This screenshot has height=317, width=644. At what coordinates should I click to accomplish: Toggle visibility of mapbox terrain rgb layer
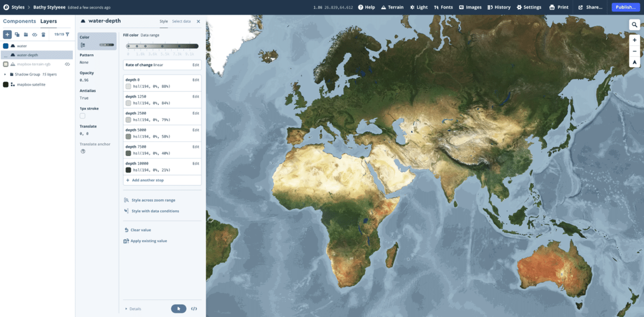[x=67, y=64]
